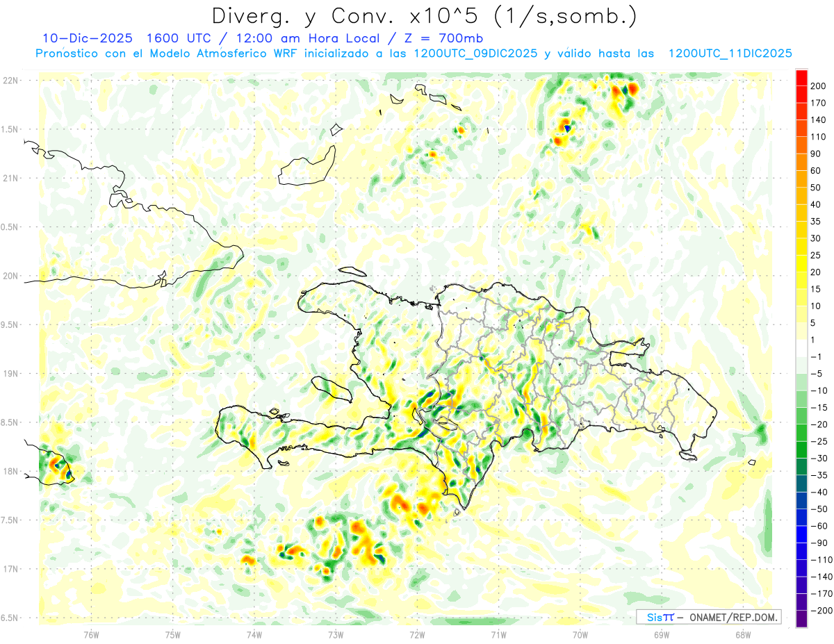
Task: Click the colorbar value "170" in the positive range
Action: pyautogui.click(x=818, y=103)
